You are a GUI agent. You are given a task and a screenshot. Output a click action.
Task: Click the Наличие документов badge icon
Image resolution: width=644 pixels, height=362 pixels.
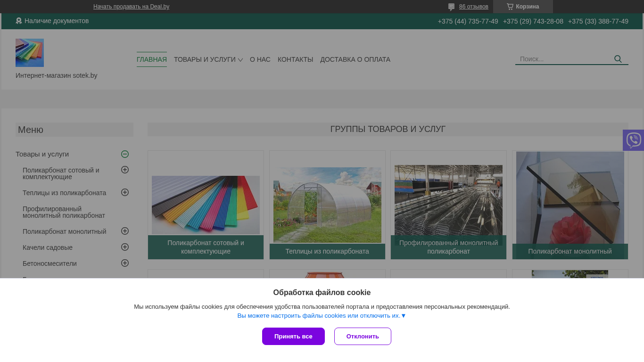pos(19,21)
